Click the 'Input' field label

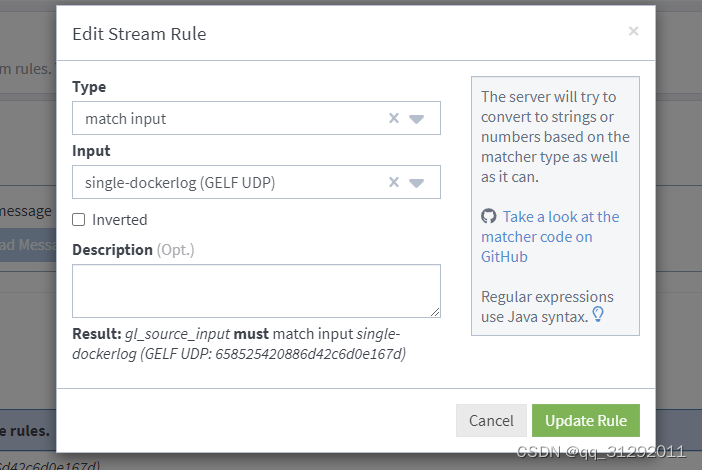[91, 151]
